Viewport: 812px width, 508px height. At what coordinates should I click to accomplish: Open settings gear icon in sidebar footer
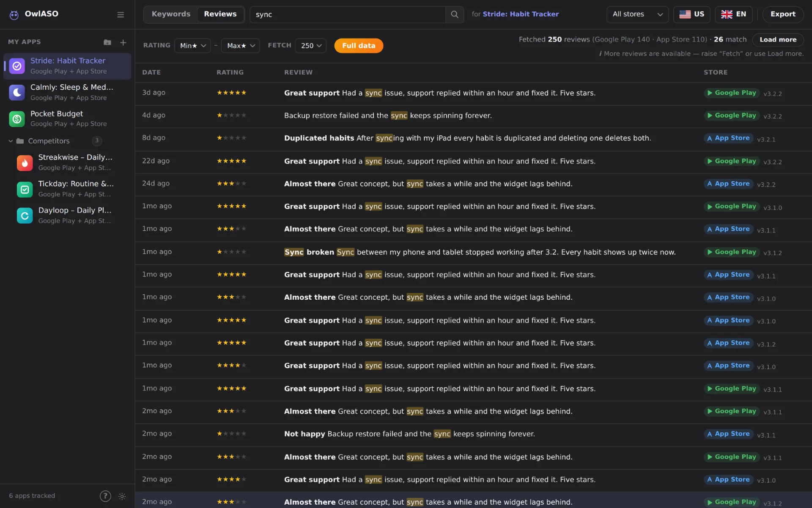click(122, 496)
